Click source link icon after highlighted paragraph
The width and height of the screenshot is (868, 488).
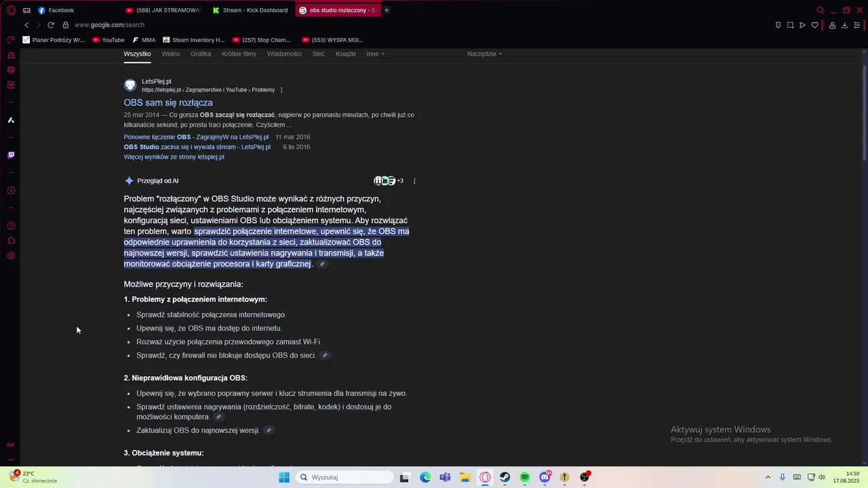click(x=322, y=264)
